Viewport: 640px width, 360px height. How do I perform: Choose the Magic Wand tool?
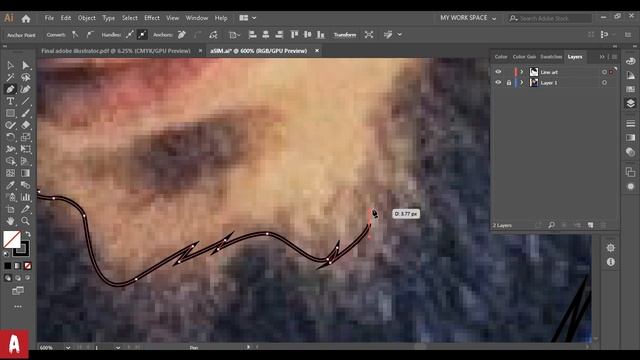click(10, 77)
